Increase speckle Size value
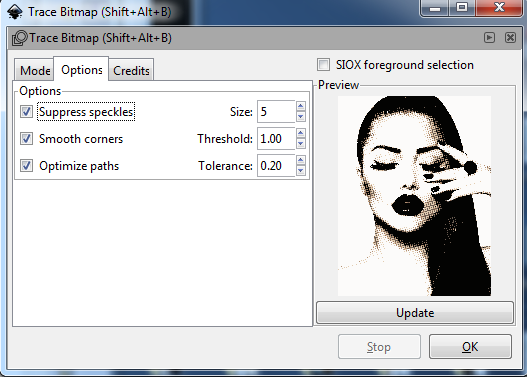Viewport: 527px width, 377px height. 300,107
